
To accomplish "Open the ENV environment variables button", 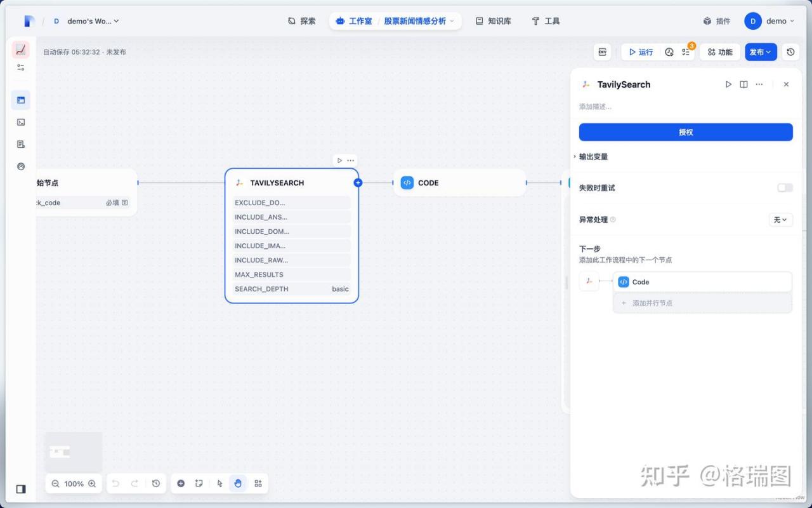I will point(602,52).
